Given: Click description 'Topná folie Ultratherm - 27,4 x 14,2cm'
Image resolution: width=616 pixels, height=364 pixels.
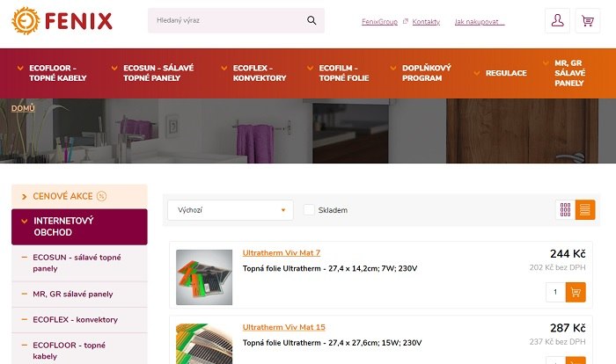Looking at the screenshot, I should (330, 268).
